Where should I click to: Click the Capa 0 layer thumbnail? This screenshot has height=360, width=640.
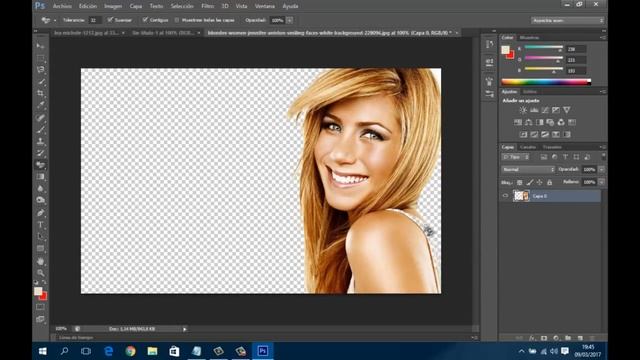click(521, 196)
